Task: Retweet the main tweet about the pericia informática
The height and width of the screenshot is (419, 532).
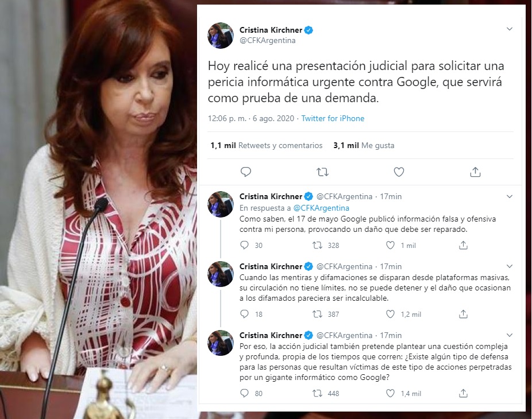Action: (322, 172)
